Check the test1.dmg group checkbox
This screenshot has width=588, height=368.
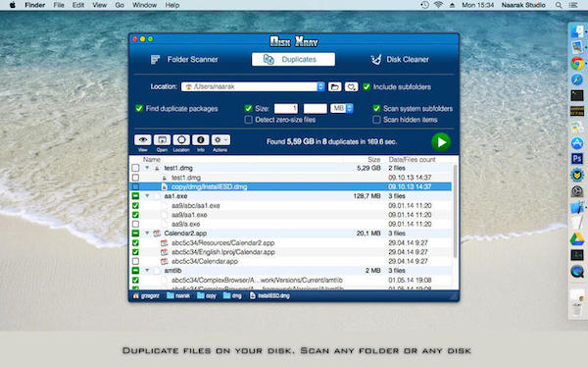[x=136, y=168]
